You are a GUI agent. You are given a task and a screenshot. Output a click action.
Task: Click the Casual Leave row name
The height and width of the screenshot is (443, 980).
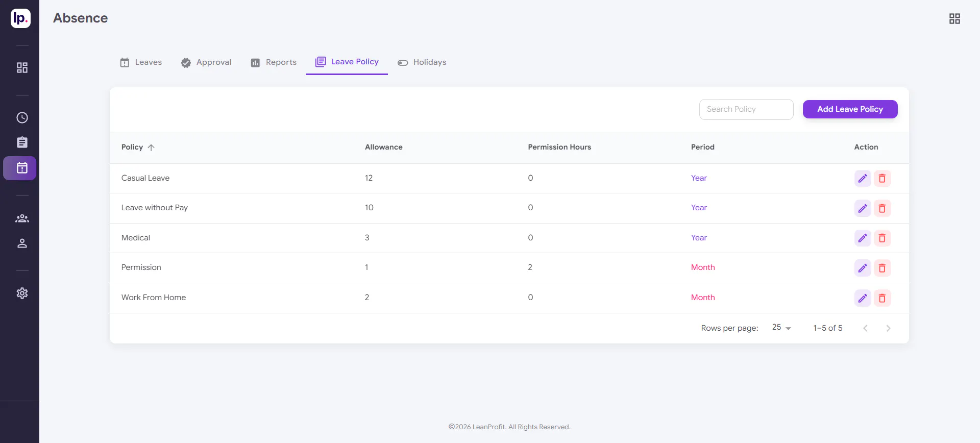coord(145,178)
